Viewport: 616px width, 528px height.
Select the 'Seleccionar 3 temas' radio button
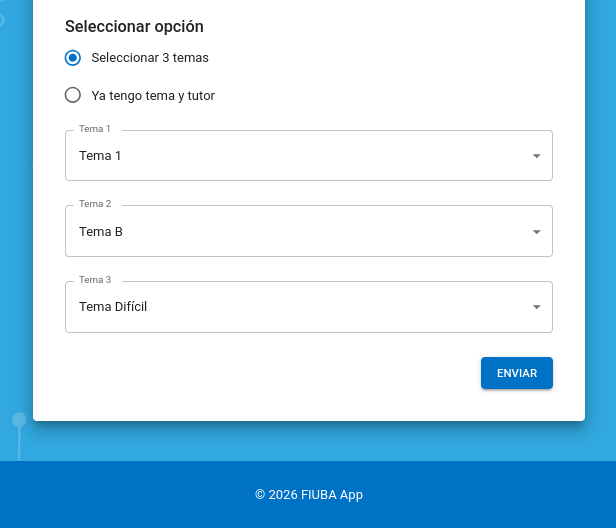coord(73,58)
